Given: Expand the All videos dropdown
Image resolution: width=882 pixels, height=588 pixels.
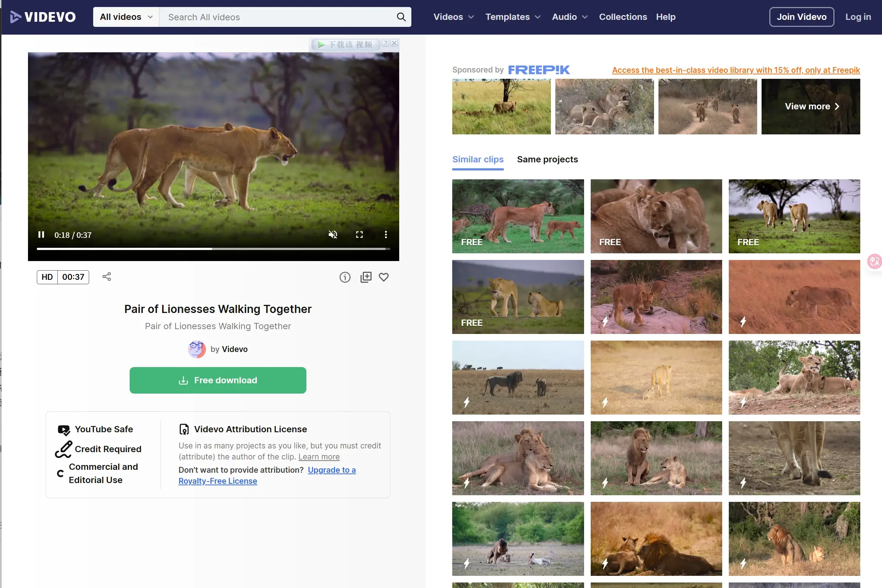Looking at the screenshot, I should [126, 17].
